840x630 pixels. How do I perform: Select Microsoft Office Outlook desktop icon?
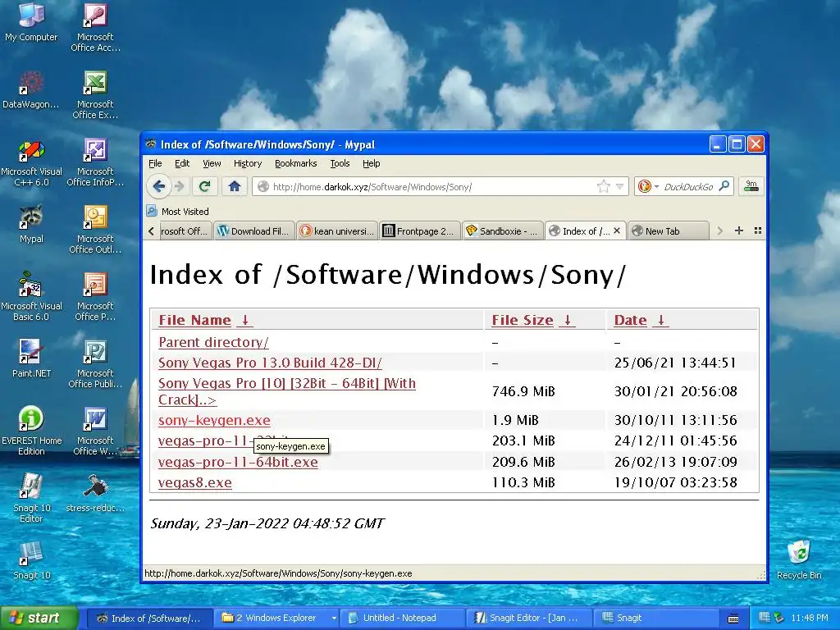[x=95, y=231]
